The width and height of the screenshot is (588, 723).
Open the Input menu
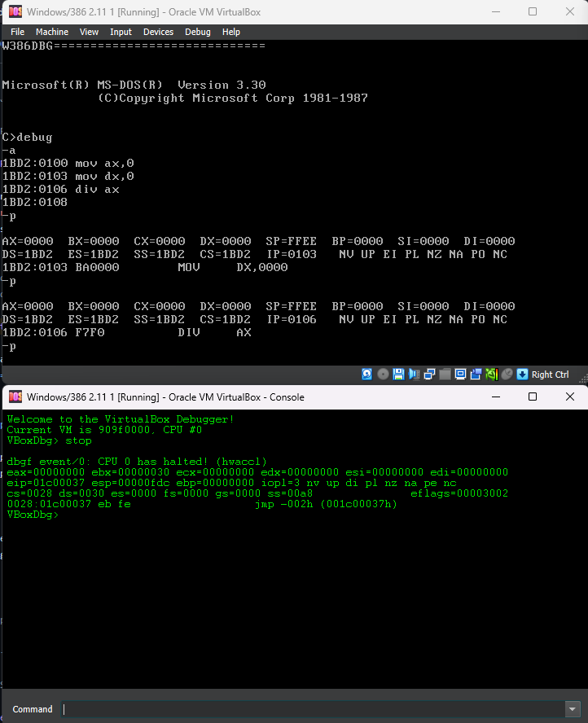pos(121,32)
